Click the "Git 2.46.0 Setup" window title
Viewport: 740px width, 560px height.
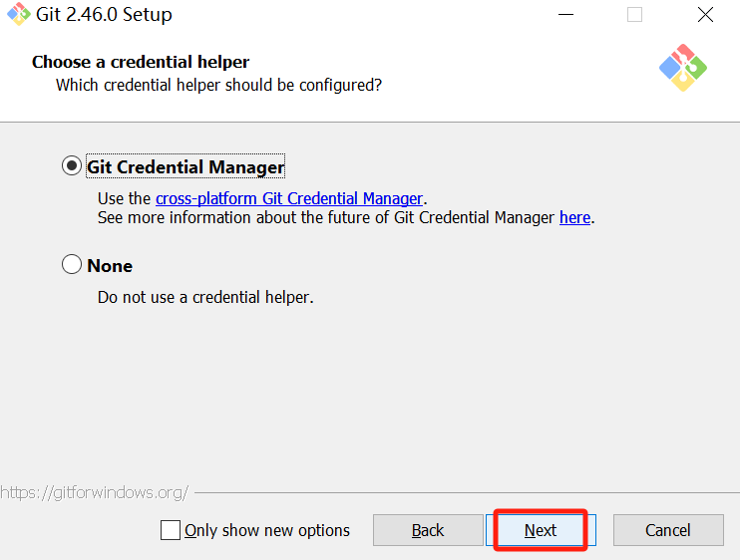click(106, 15)
